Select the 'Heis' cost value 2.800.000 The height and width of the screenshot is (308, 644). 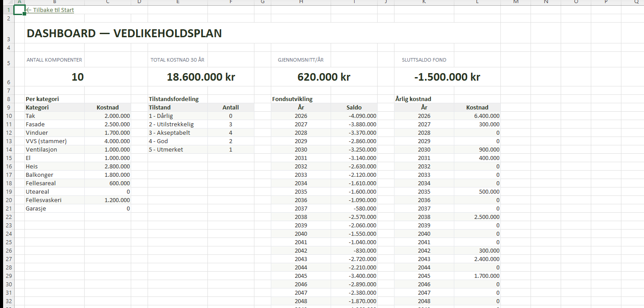click(x=113, y=166)
